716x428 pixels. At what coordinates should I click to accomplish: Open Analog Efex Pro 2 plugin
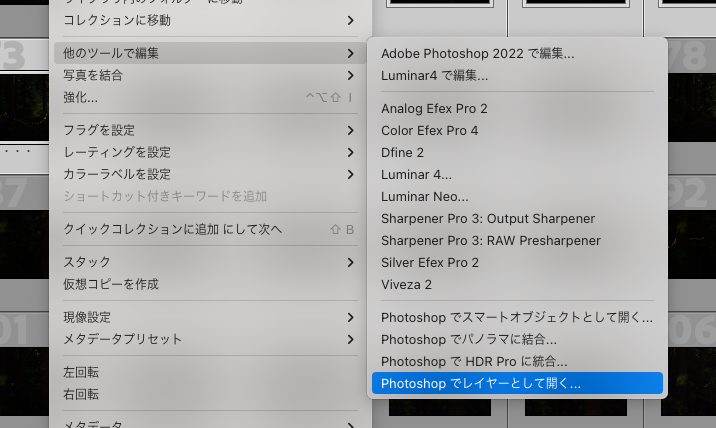(434, 108)
